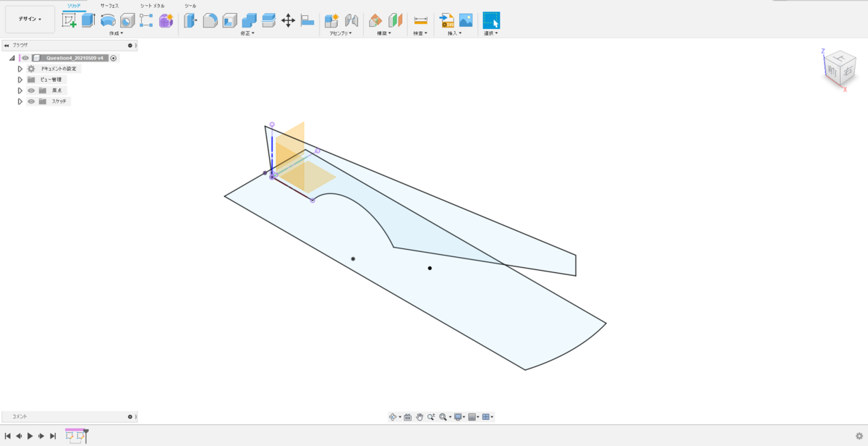
Task: Select the Midplane construction tool
Action: 396,20
